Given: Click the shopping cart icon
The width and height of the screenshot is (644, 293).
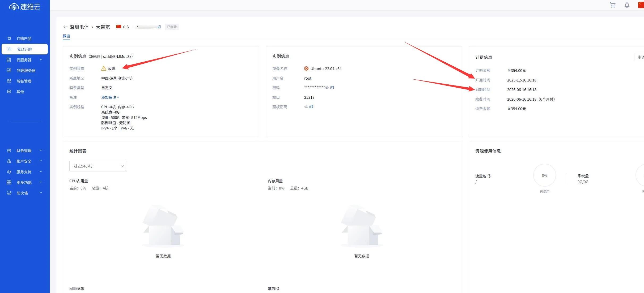Looking at the screenshot, I should coord(612,5).
